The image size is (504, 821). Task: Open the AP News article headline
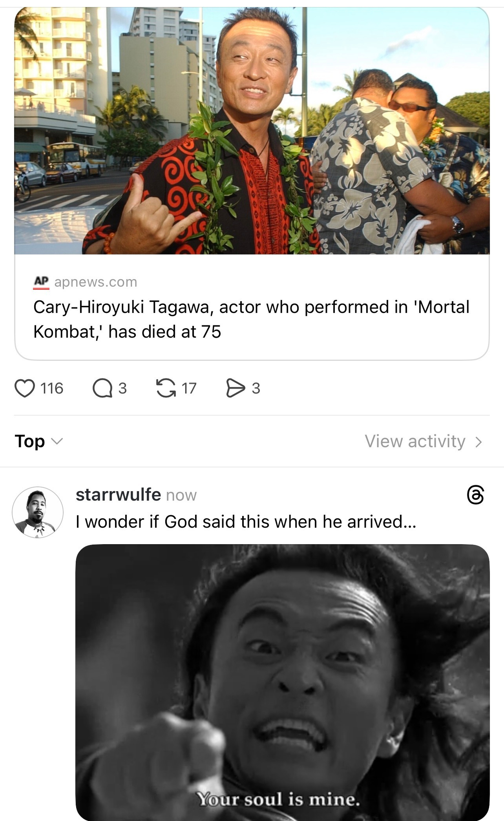pos(251,319)
